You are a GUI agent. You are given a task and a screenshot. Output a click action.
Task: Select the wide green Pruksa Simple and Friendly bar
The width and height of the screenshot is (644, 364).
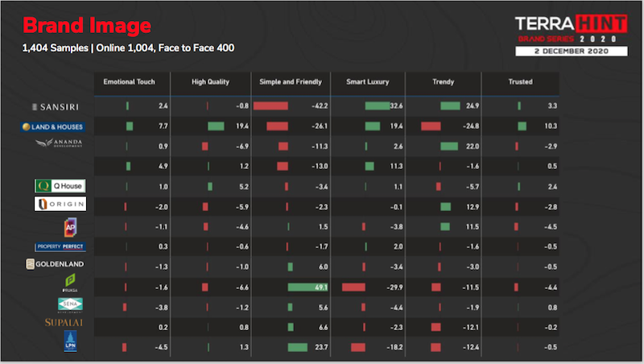[308, 287]
